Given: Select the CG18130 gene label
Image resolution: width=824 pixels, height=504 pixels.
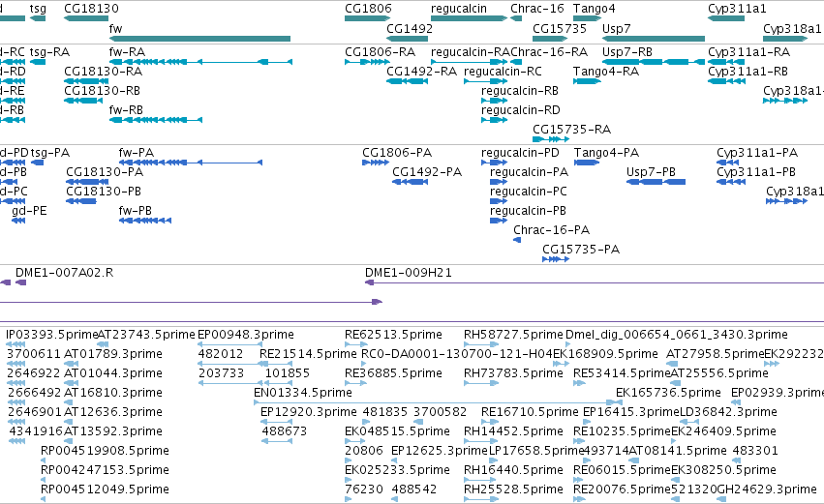Looking at the screenshot, I should [x=91, y=9].
